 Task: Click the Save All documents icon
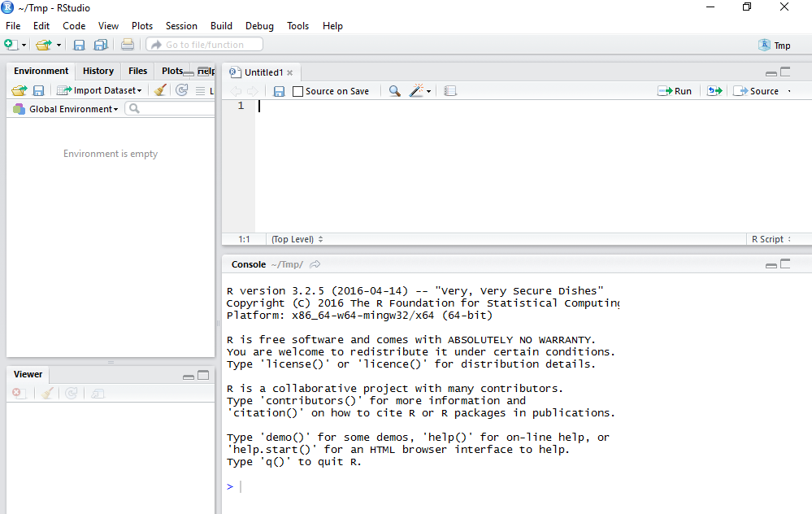(x=101, y=45)
